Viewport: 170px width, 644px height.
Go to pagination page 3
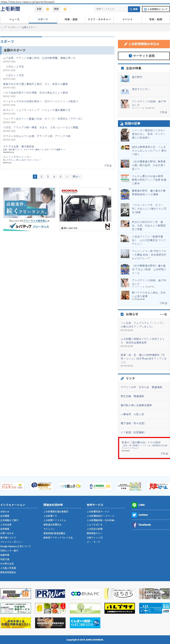(48, 176)
